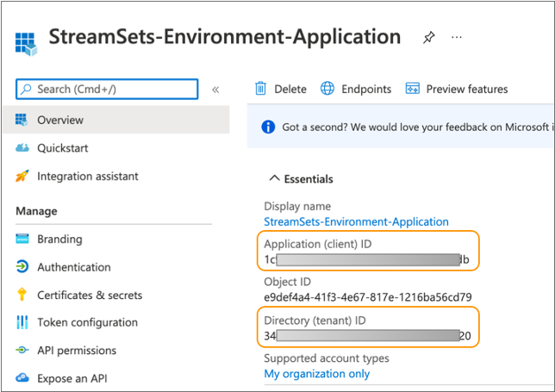The height and width of the screenshot is (392, 555).
Task: Open the My organization only link
Action: pyautogui.click(x=317, y=374)
